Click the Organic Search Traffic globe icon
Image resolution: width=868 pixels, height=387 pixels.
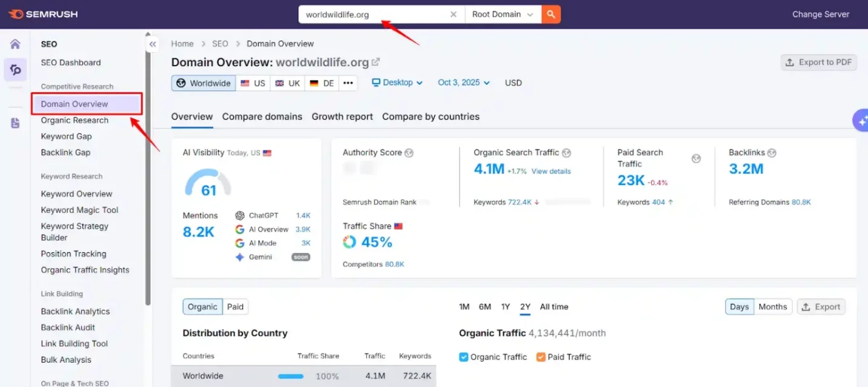[x=566, y=153]
